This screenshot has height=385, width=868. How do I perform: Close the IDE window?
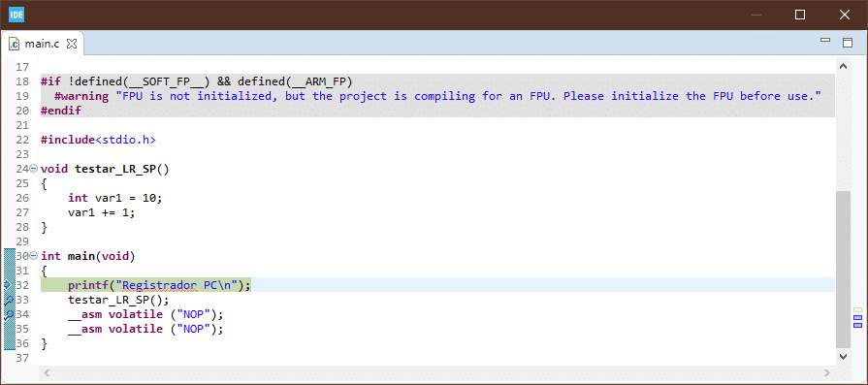[x=844, y=15]
